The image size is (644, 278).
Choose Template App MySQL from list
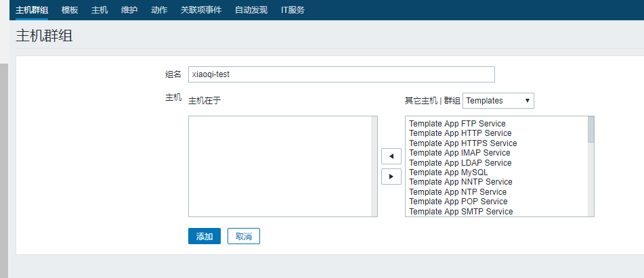(x=444, y=172)
